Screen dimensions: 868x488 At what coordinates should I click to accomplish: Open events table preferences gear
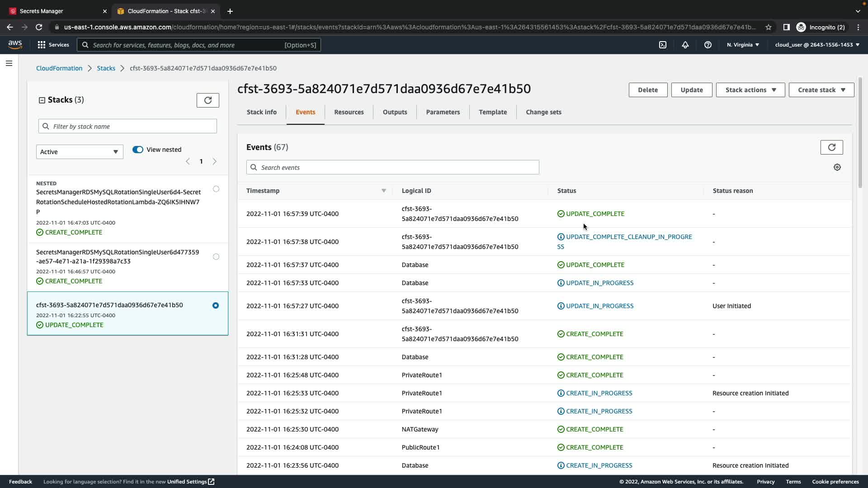coord(837,167)
